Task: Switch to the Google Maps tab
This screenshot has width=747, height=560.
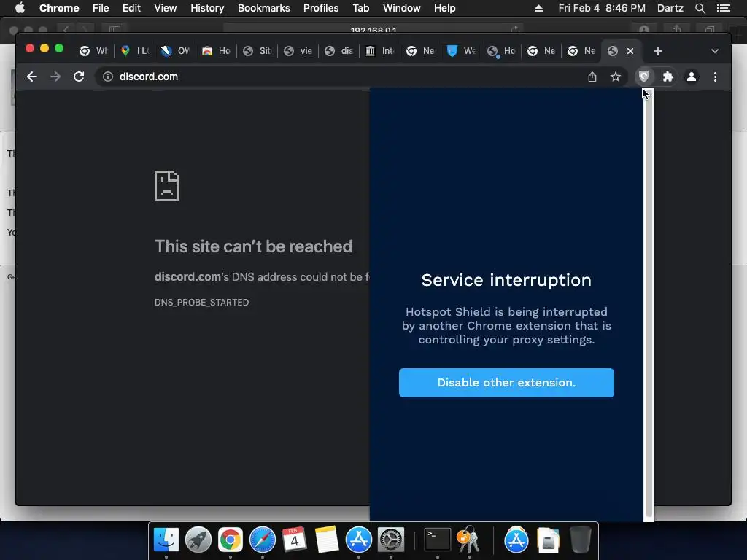Action: pyautogui.click(x=134, y=51)
